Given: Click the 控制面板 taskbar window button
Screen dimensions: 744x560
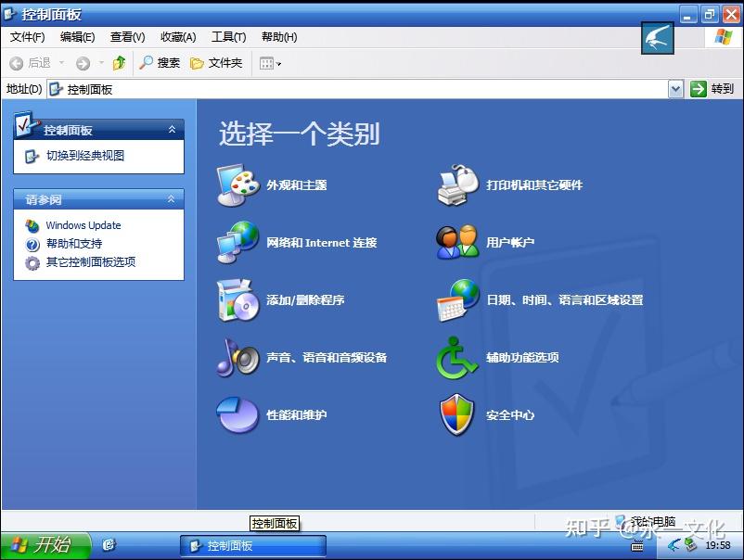Looking at the screenshot, I should (x=253, y=546).
